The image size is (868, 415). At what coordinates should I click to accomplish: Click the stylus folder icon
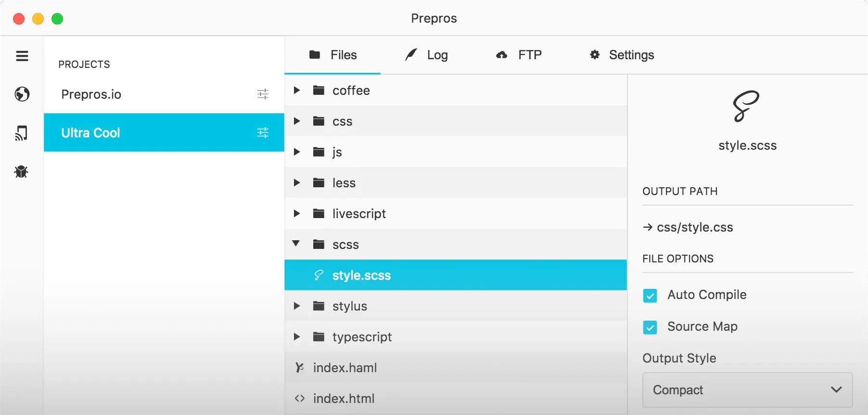(319, 306)
